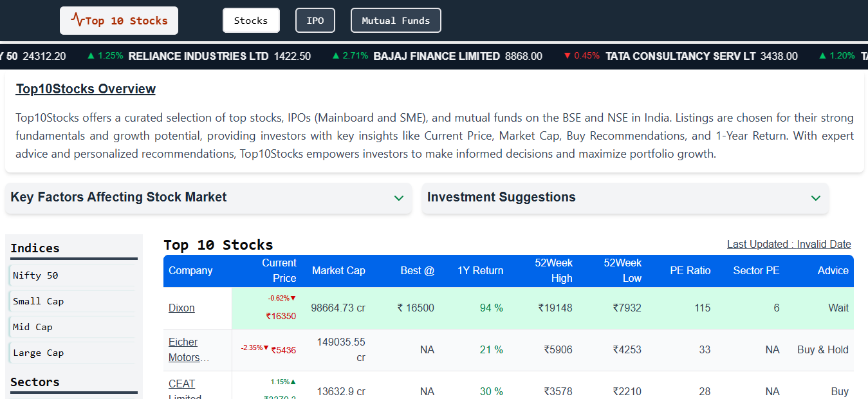Click the Top 10 Stocks logo
868x399 pixels.
[x=119, y=21]
